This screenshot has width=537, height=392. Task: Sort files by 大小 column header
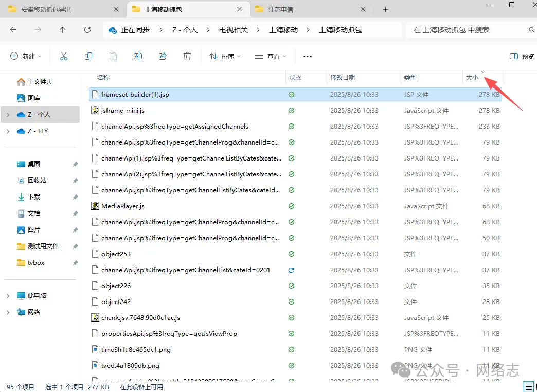(x=472, y=78)
